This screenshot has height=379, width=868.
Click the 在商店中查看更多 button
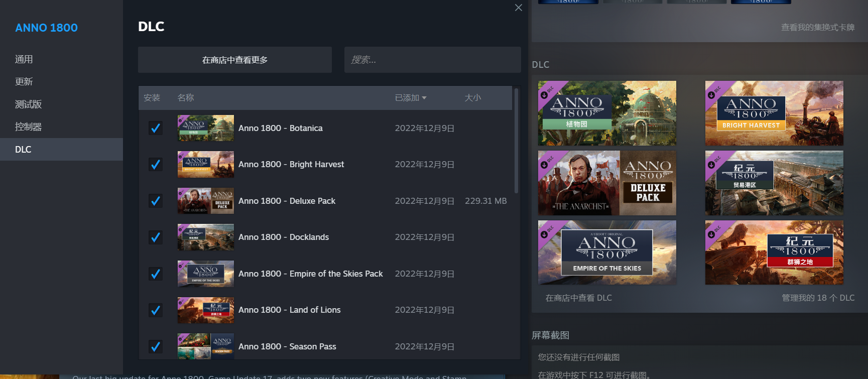pyautogui.click(x=235, y=60)
